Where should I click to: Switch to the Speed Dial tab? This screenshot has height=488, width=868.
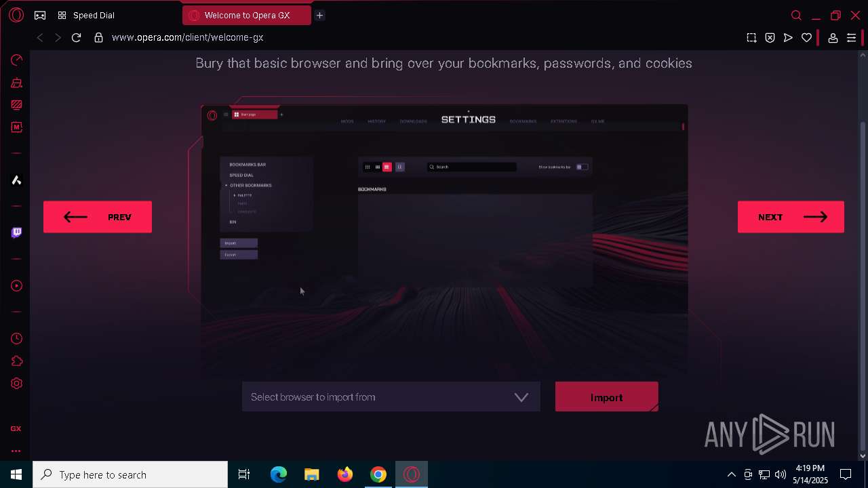[x=93, y=16]
